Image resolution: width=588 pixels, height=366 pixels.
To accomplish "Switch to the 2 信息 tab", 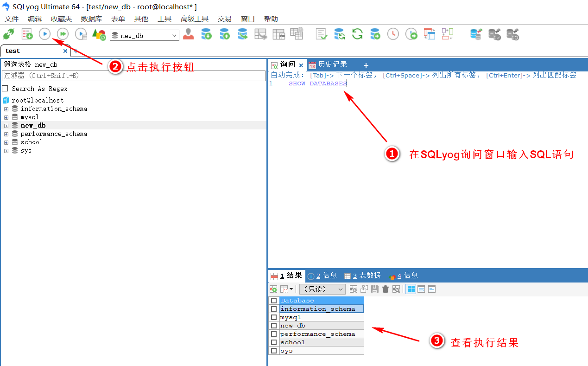I will click(322, 276).
